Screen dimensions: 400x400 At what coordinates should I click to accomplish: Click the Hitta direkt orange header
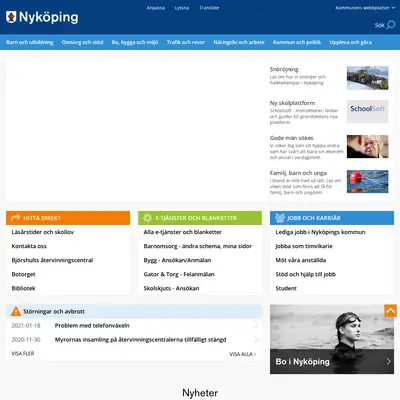[x=68, y=218]
